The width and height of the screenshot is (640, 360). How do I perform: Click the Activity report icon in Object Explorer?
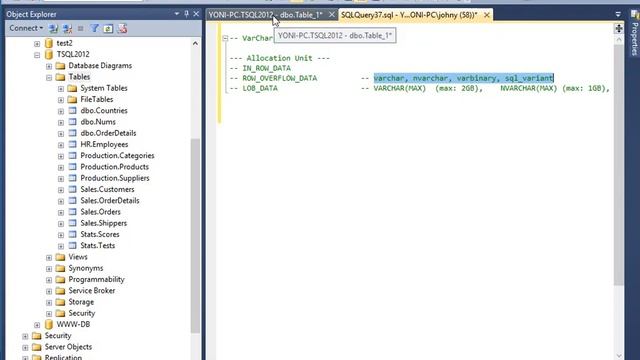pos(122,29)
